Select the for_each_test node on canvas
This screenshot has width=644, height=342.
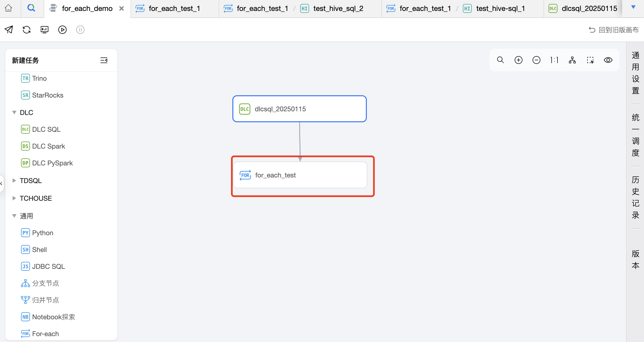tap(300, 175)
